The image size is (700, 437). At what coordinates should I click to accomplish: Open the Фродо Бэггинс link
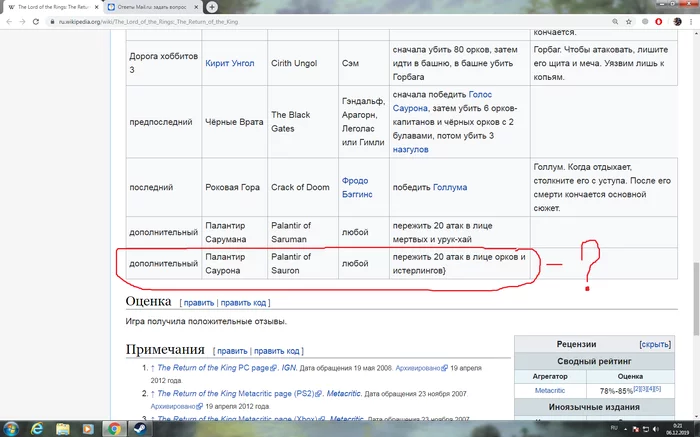pyautogui.click(x=357, y=187)
